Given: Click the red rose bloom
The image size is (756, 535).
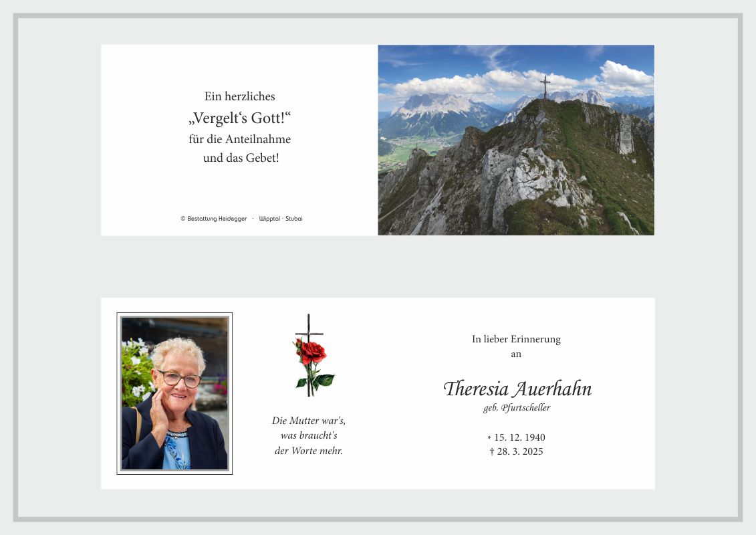Looking at the screenshot, I should coord(312,352).
